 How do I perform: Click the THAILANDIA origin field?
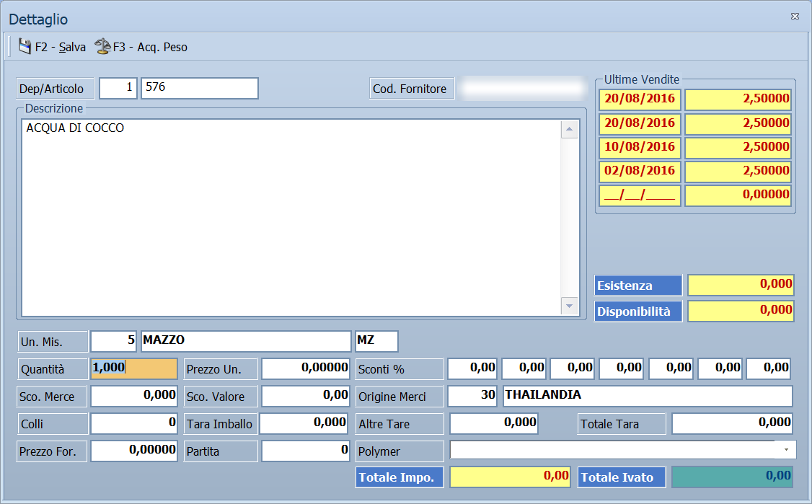click(x=648, y=396)
